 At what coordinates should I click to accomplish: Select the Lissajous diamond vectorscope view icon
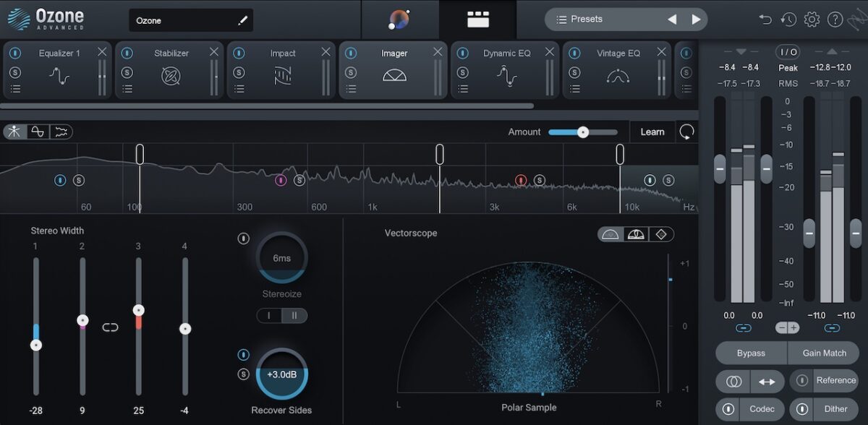(661, 234)
